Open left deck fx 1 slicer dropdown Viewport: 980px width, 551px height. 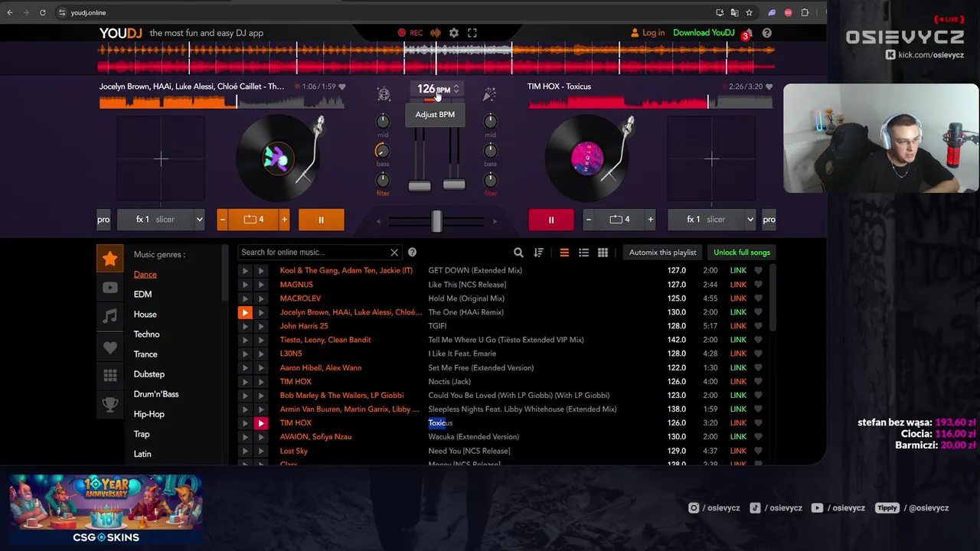click(x=161, y=220)
